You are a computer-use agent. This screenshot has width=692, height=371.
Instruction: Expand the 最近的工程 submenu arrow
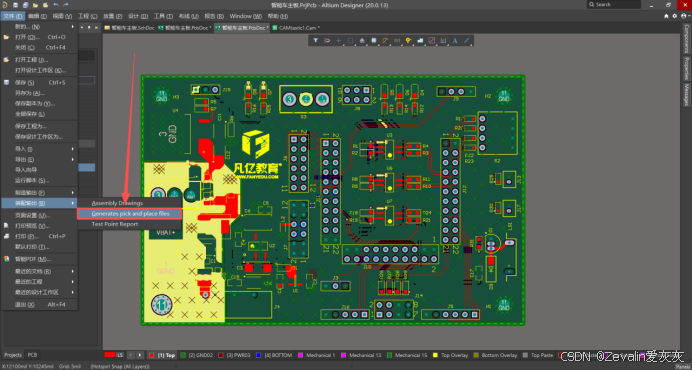click(x=73, y=281)
